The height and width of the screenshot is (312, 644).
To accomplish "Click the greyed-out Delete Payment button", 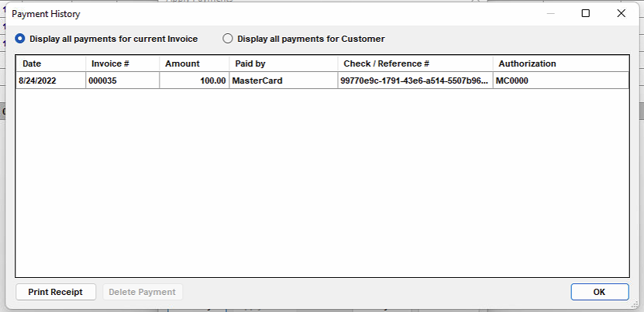I will pyautogui.click(x=142, y=292).
